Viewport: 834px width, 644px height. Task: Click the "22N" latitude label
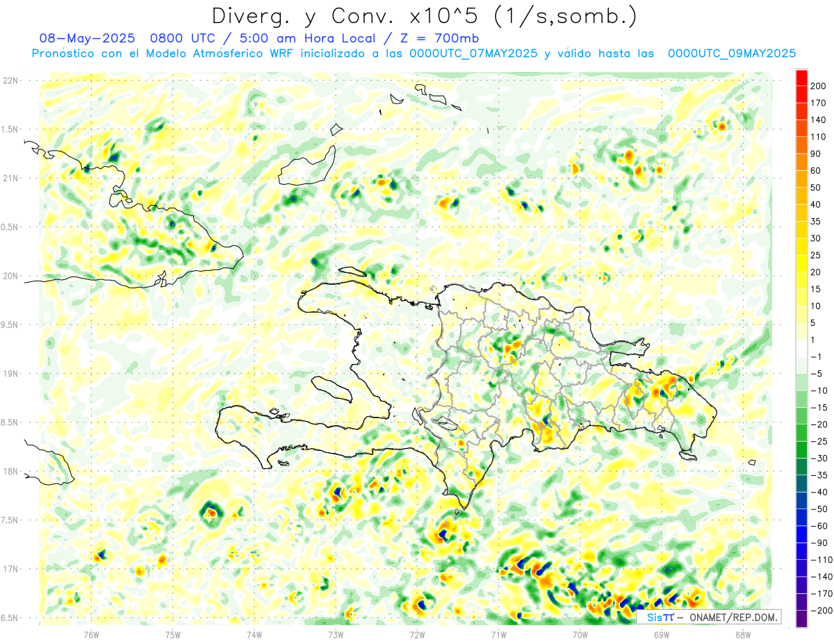tap(10, 81)
